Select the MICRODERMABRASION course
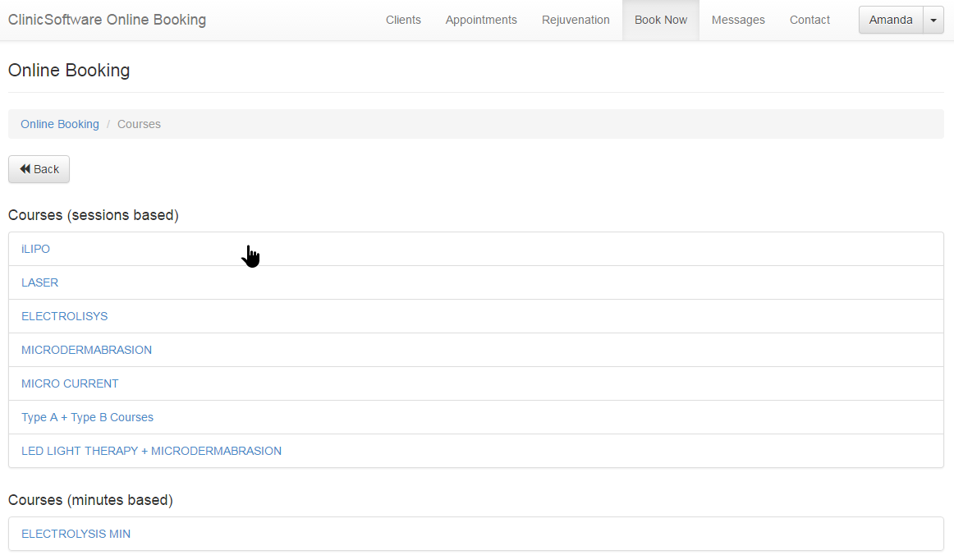The width and height of the screenshot is (954, 560). (x=86, y=350)
